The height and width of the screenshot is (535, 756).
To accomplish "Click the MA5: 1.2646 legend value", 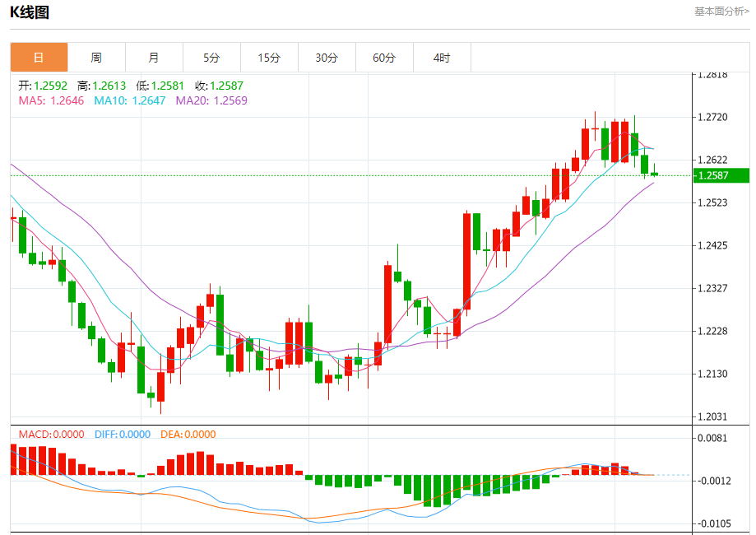I will (51, 100).
